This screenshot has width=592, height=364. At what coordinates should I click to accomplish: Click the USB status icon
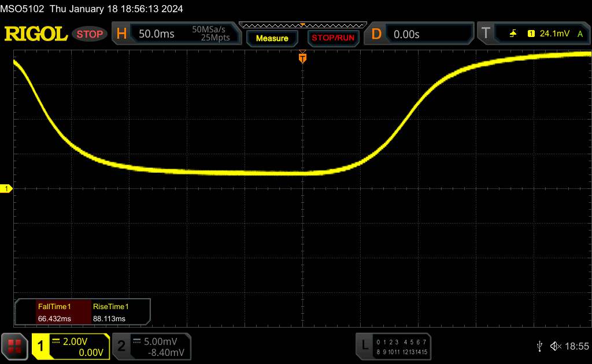[x=539, y=346]
